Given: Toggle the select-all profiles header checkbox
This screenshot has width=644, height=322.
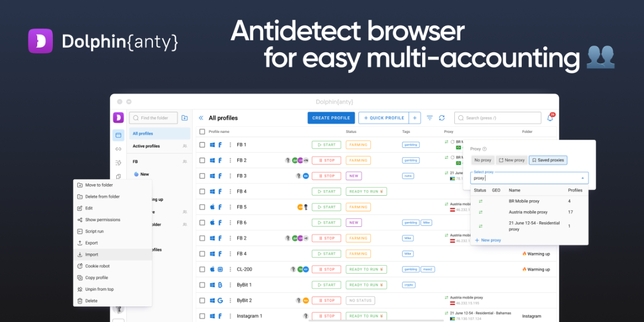Looking at the screenshot, I should point(202,132).
